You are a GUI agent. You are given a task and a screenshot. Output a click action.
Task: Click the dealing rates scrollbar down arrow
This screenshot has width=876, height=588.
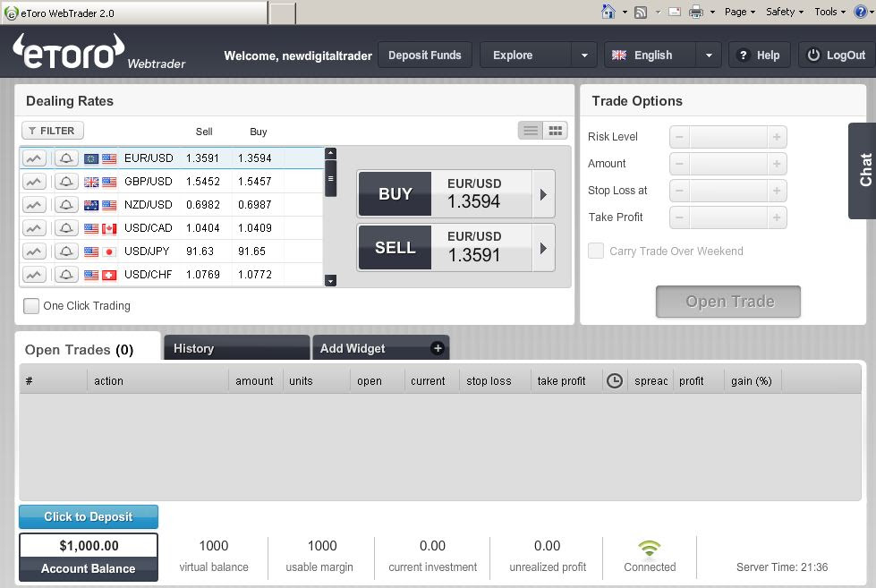(330, 280)
